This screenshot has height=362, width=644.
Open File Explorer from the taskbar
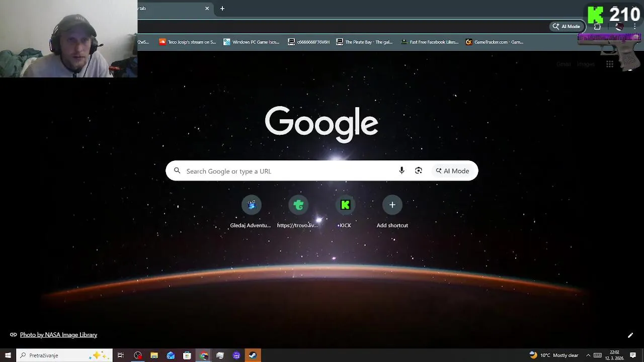click(154, 355)
